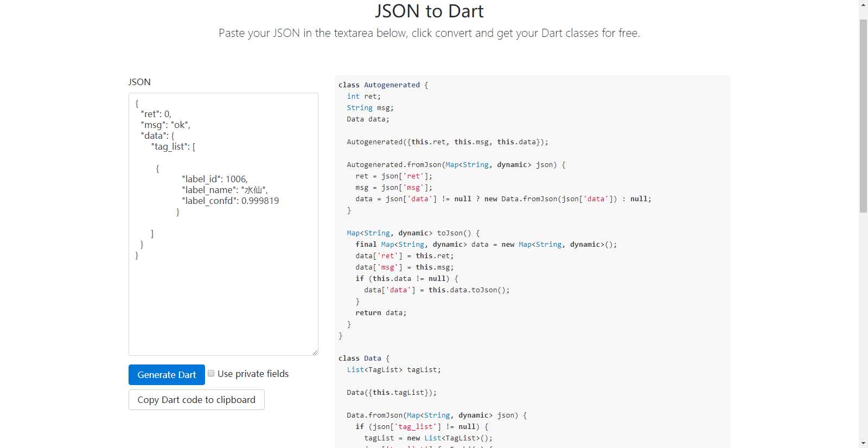This screenshot has height=448, width=868.
Task: Click the "List<TagList> tagList;" line
Action: point(394,370)
